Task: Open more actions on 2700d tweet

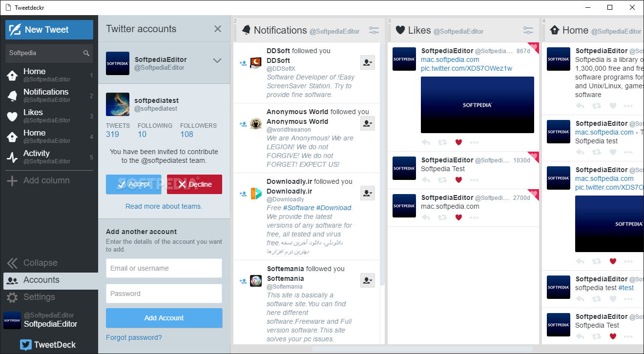Action: tap(474, 217)
